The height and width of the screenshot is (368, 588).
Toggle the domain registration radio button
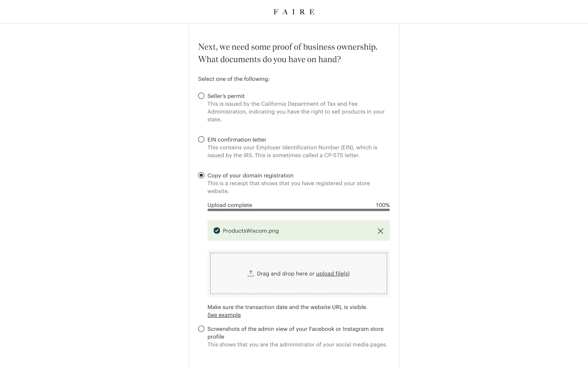(201, 175)
